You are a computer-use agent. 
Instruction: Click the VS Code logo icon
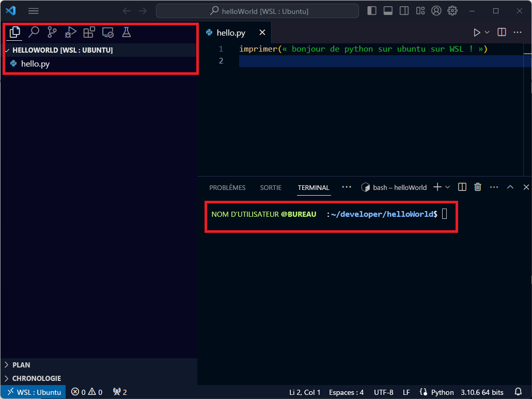pyautogui.click(x=11, y=10)
